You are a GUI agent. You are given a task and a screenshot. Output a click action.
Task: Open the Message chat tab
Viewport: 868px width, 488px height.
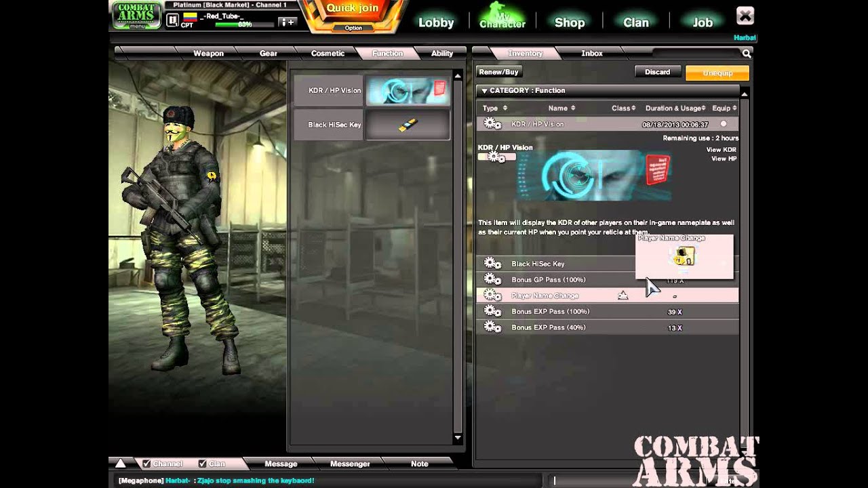[281, 464]
